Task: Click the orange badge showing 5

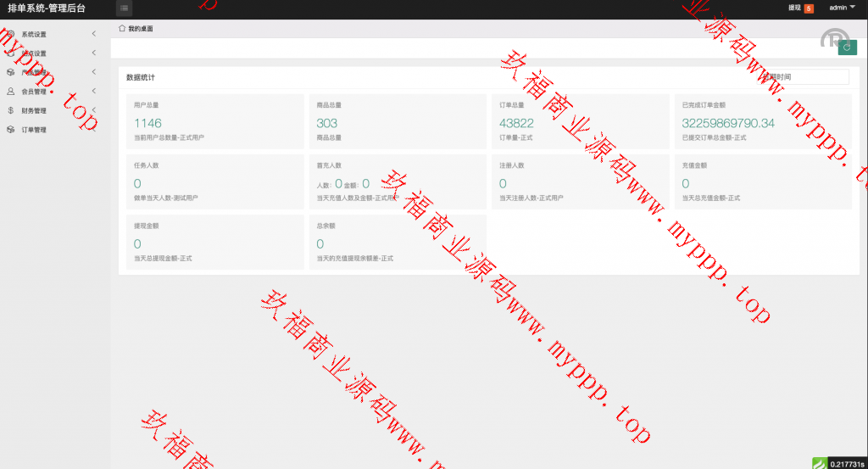Action: (x=808, y=8)
